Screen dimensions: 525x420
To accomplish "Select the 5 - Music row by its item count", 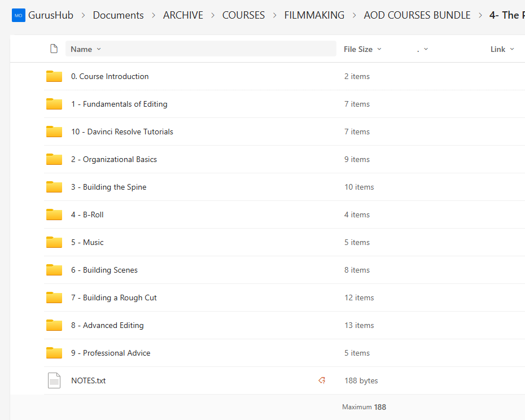I will click(357, 243).
